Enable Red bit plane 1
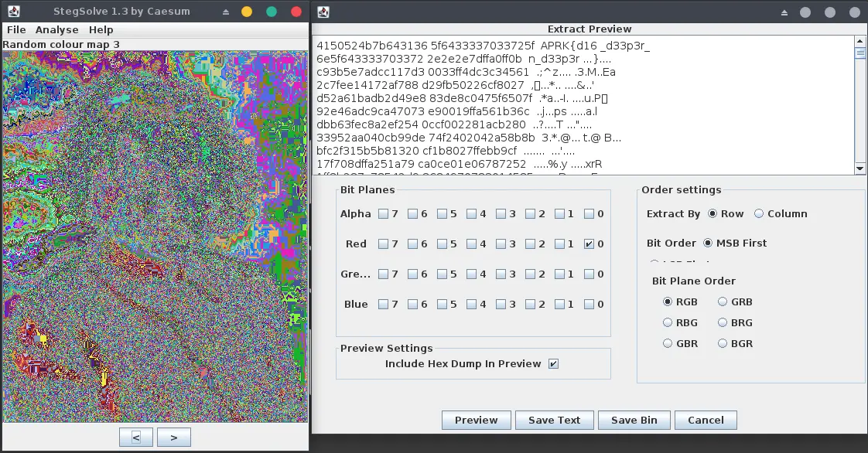The width and height of the screenshot is (868, 453). (559, 244)
